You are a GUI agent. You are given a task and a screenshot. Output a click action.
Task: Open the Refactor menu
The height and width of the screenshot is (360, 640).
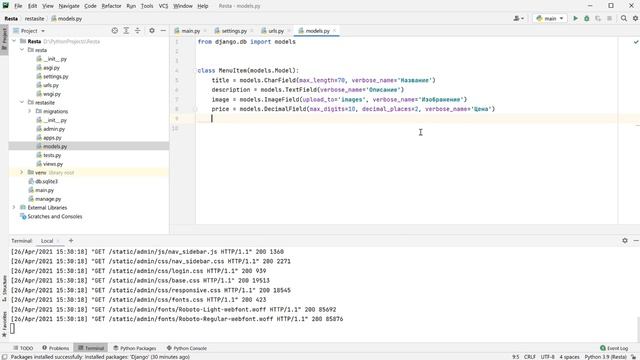coord(111,6)
